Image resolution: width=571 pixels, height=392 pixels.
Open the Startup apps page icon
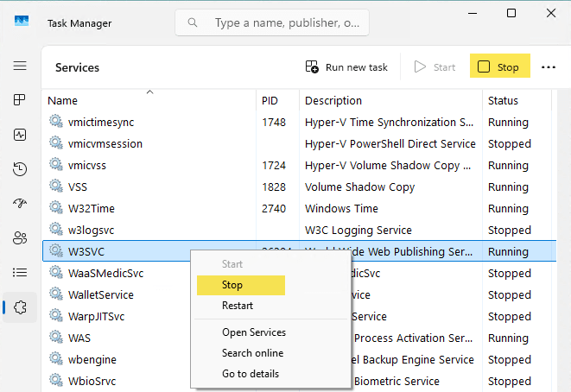[20, 203]
